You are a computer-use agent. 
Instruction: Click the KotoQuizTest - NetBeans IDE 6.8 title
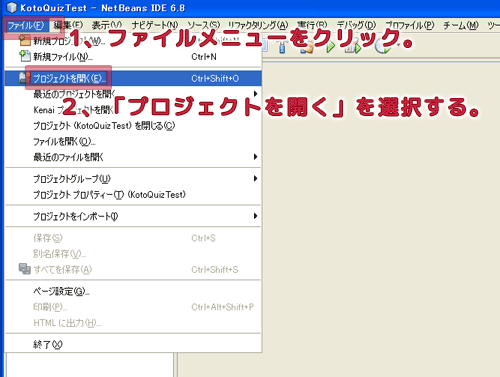(x=102, y=8)
